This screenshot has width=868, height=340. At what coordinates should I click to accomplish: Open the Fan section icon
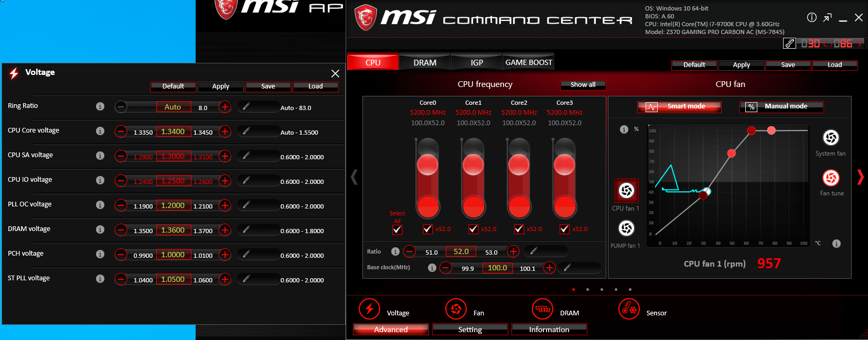point(456,309)
